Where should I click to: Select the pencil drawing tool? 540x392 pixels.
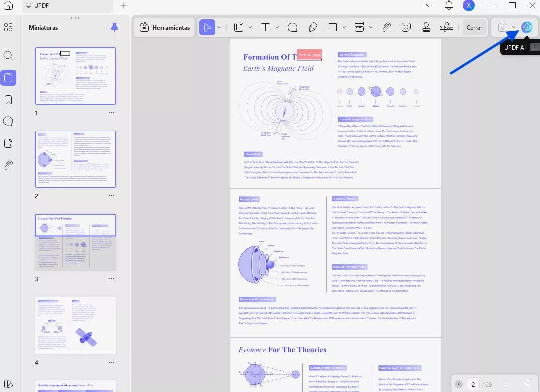point(313,27)
